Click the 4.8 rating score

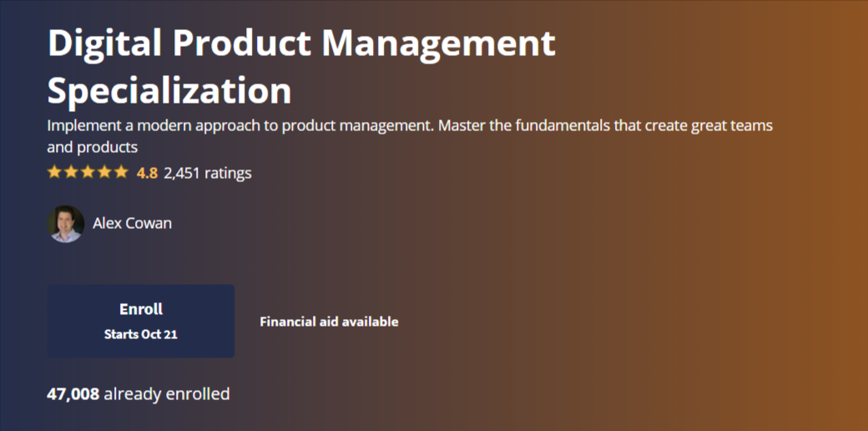(x=147, y=173)
